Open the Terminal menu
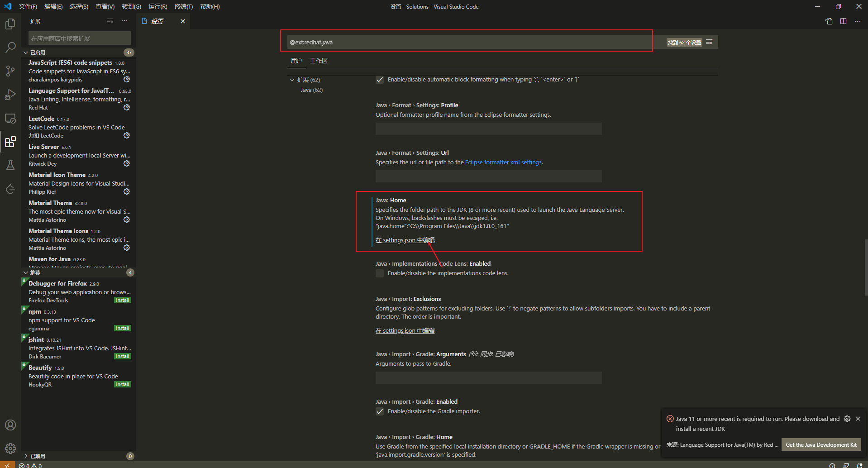Viewport: 868px width, 468px height. [184, 6]
